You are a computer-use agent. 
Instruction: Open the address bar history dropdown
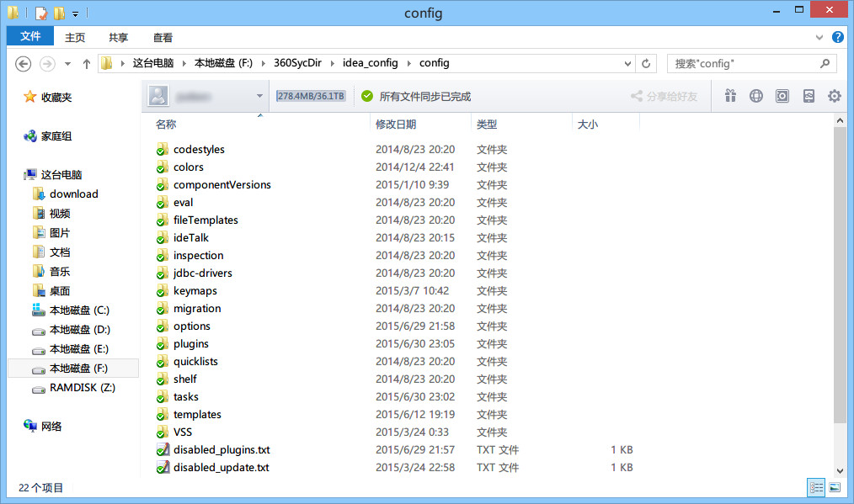627,62
